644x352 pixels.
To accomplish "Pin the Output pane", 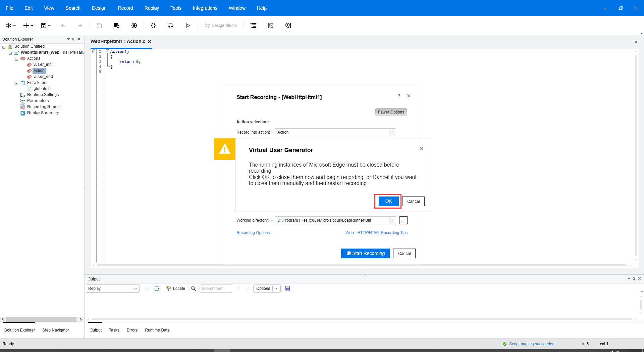I will (634, 279).
